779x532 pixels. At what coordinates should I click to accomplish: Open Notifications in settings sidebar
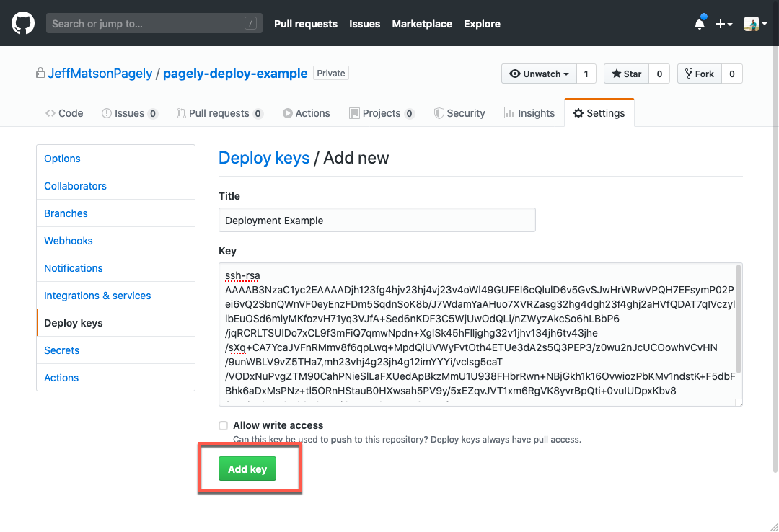point(115,268)
